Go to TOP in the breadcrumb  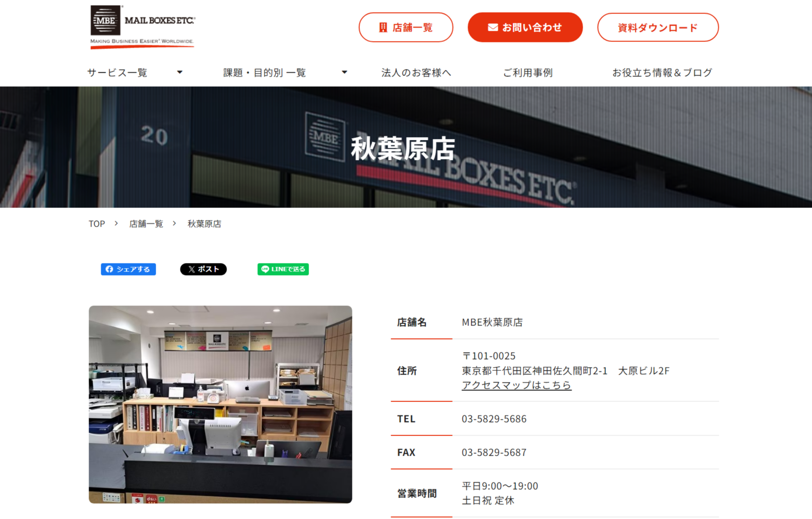point(97,224)
